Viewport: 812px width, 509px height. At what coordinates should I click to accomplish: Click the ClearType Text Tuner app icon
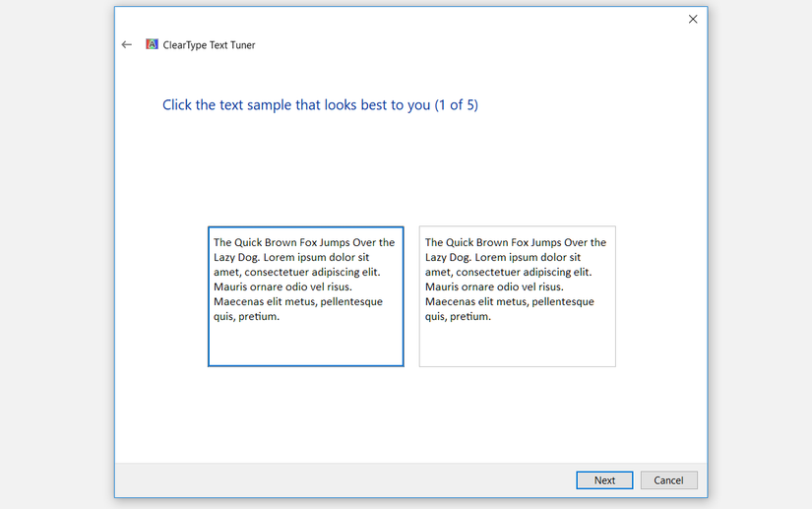(x=152, y=44)
